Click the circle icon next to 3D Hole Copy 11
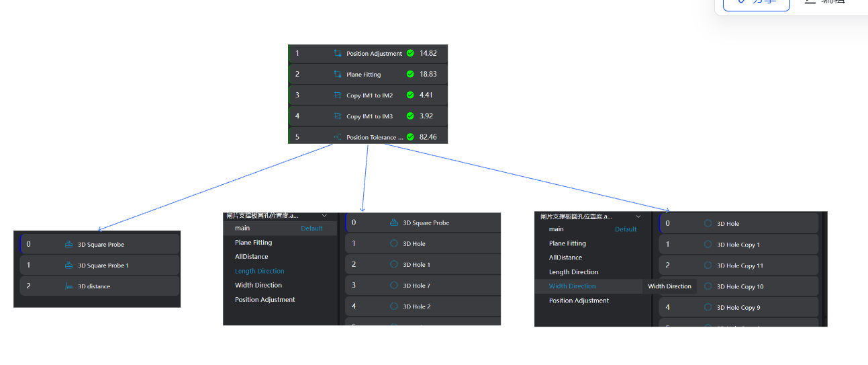The width and height of the screenshot is (868, 365). point(708,266)
